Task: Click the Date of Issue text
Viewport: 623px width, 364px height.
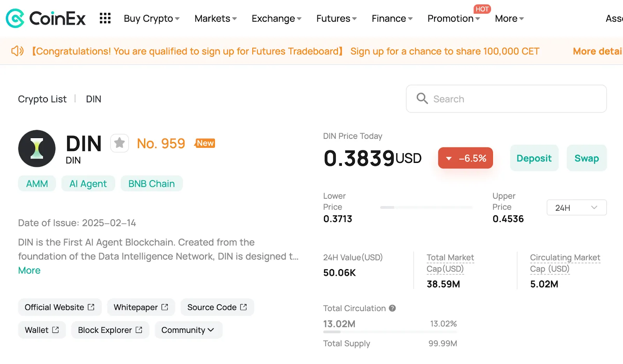Action: (77, 223)
